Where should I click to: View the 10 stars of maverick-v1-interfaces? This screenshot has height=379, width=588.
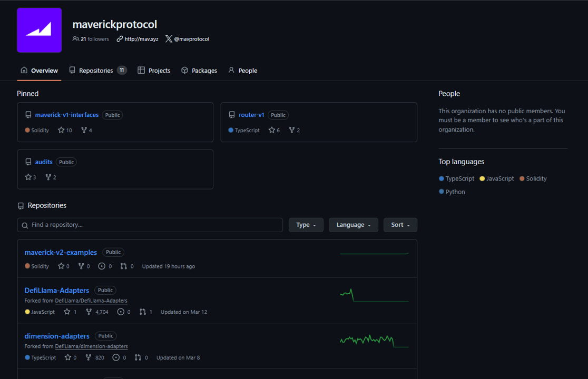coord(65,130)
